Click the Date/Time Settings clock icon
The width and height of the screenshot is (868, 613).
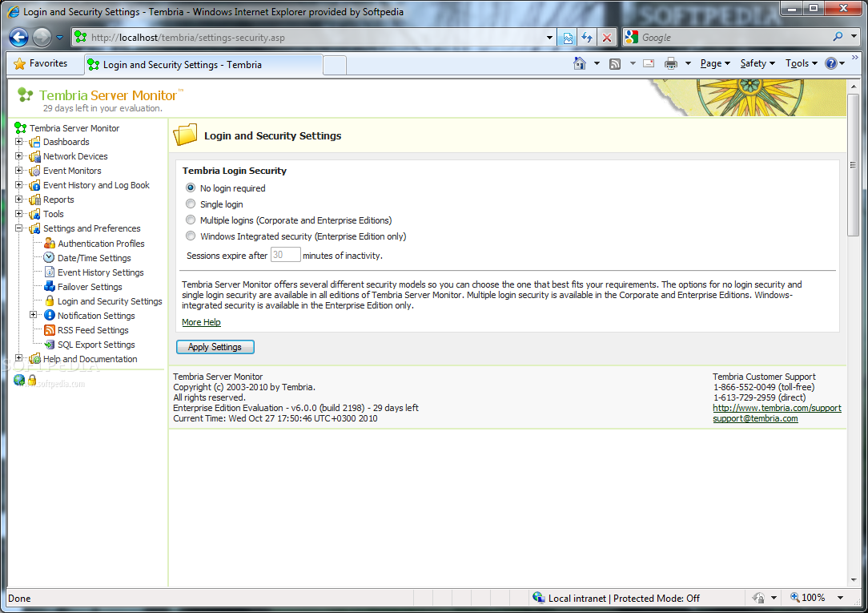click(x=50, y=257)
